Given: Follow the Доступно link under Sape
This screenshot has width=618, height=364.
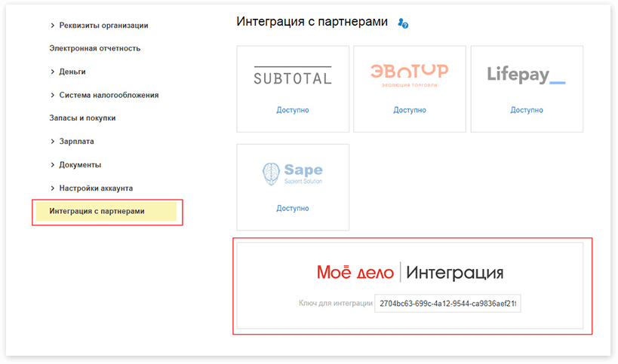Looking at the screenshot, I should pyautogui.click(x=292, y=208).
